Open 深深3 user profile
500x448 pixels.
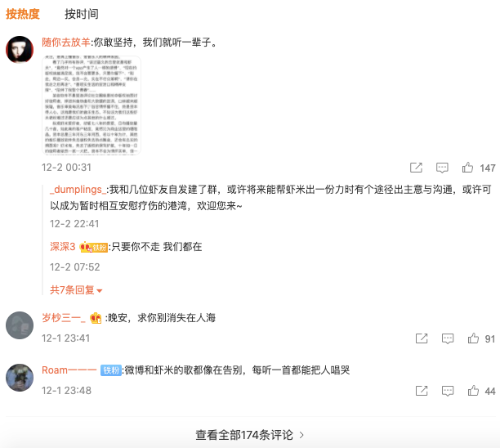[62, 246]
